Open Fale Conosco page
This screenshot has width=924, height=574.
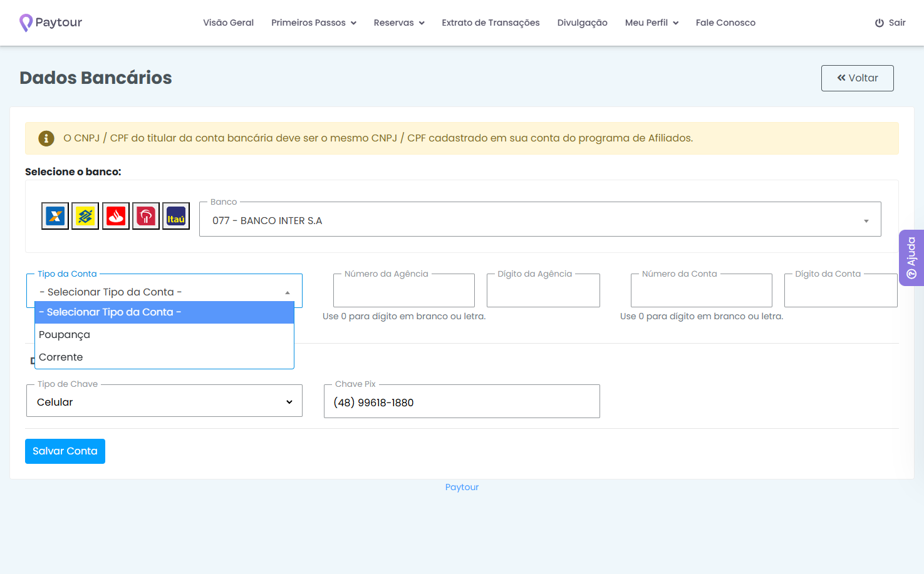tap(725, 23)
